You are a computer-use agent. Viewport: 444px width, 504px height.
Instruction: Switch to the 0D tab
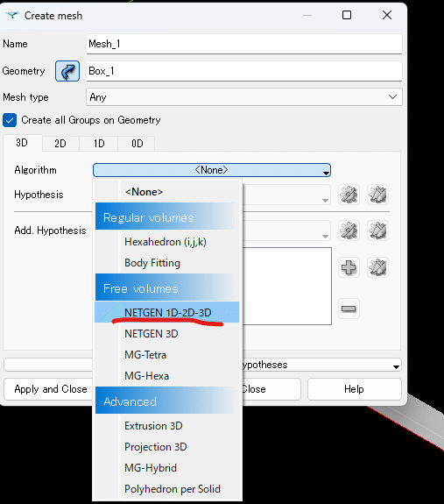coord(137,144)
